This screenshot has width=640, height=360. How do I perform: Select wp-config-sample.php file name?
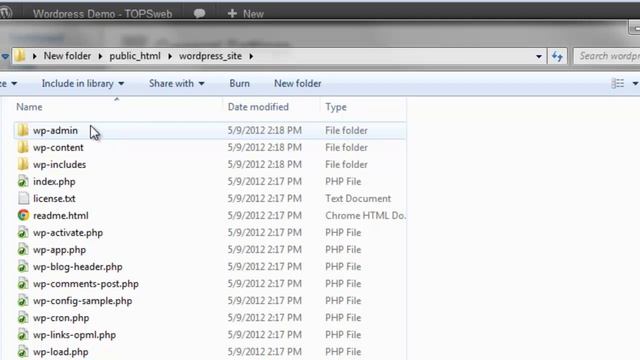point(83,301)
